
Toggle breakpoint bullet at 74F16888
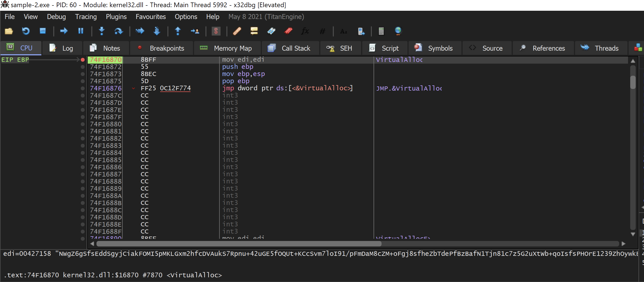point(82,181)
